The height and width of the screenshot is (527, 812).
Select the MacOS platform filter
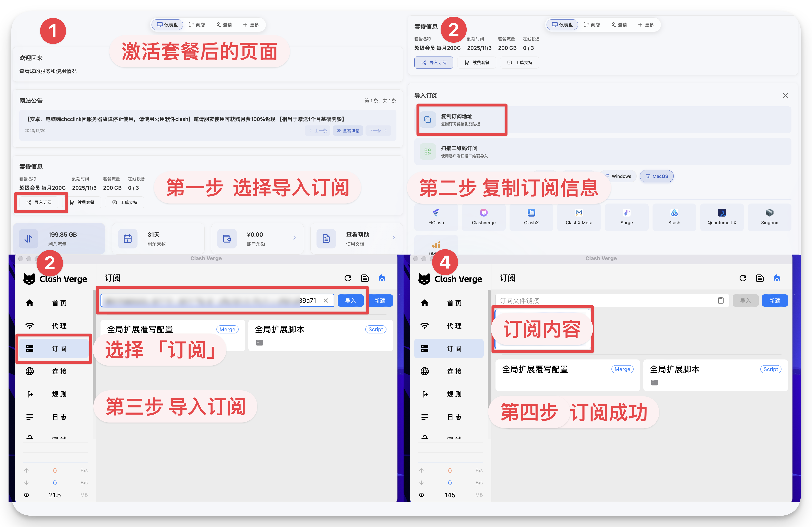pyautogui.click(x=656, y=176)
